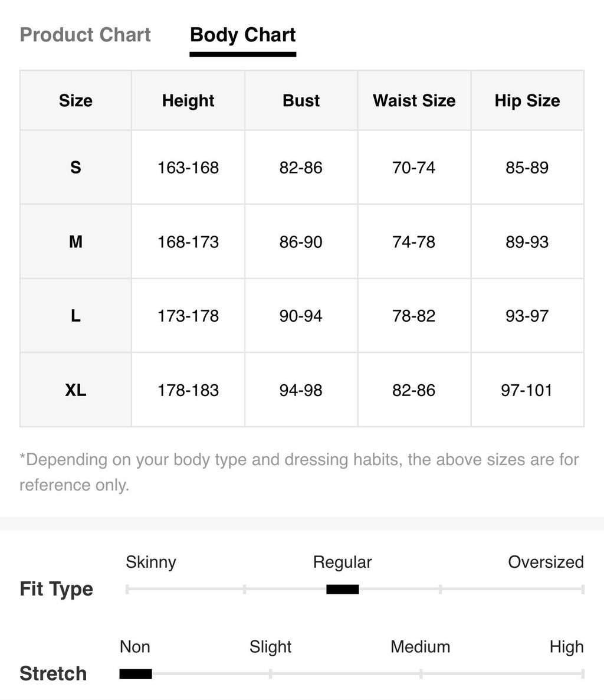Select the Body Chart tab
The height and width of the screenshot is (700, 604).
pos(242,35)
